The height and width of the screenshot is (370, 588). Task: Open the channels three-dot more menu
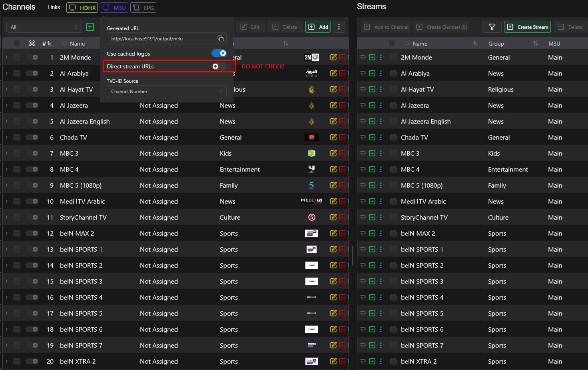339,27
